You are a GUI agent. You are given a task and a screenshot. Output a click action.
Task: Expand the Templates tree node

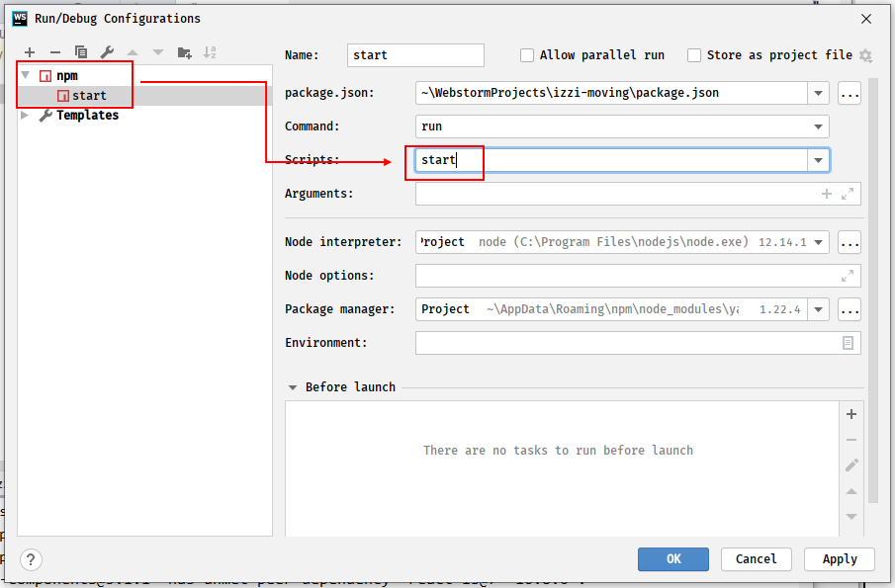point(25,116)
